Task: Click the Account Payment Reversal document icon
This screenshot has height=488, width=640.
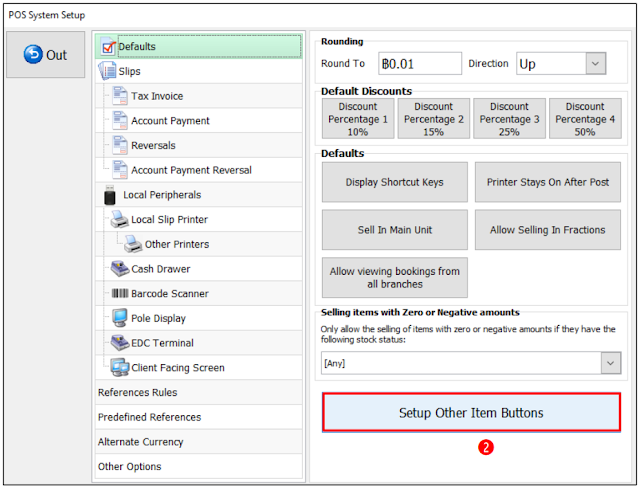Action: point(120,170)
